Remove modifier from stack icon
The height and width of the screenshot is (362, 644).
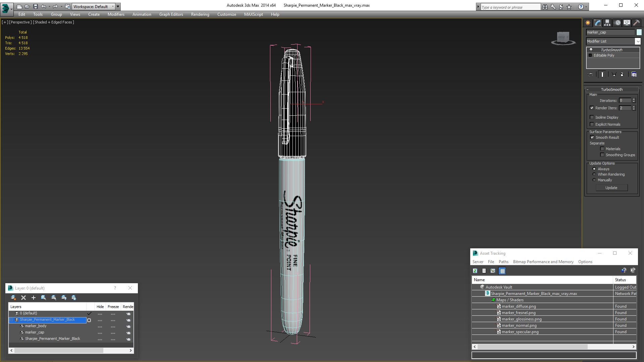(622, 74)
